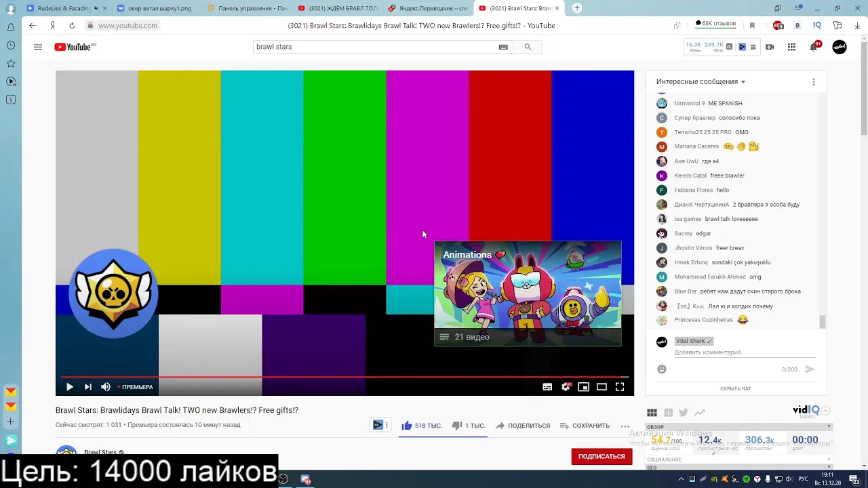Click the Добавить комментарий chat input

(745, 352)
